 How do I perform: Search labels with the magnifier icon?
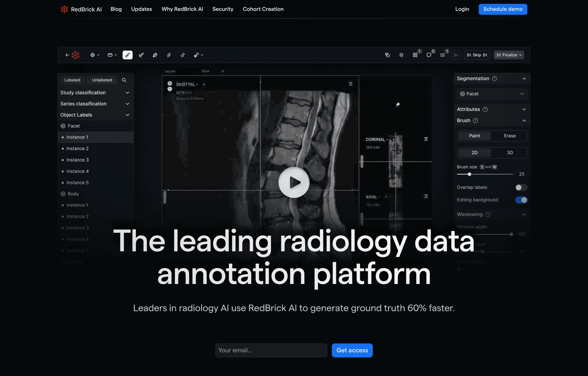[124, 80]
